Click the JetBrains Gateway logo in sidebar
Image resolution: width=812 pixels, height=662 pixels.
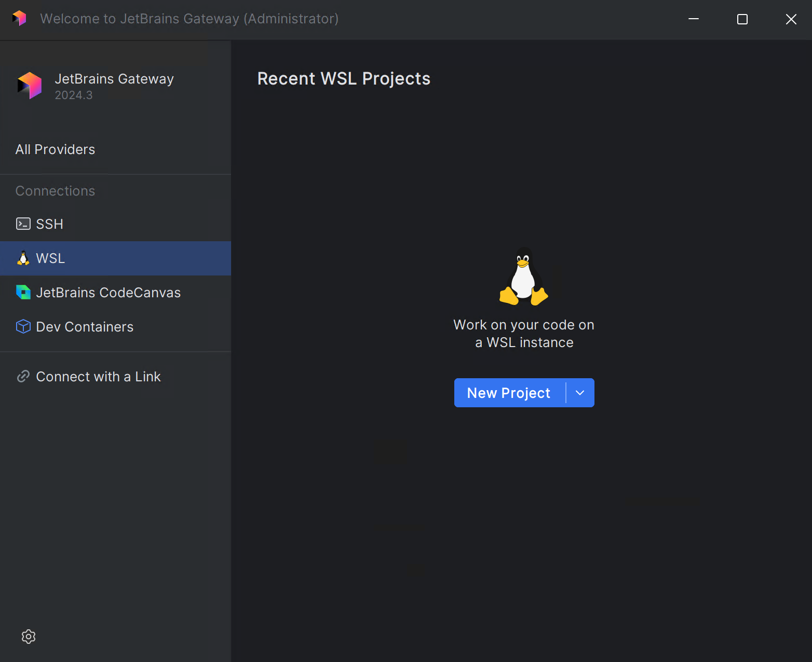30,86
